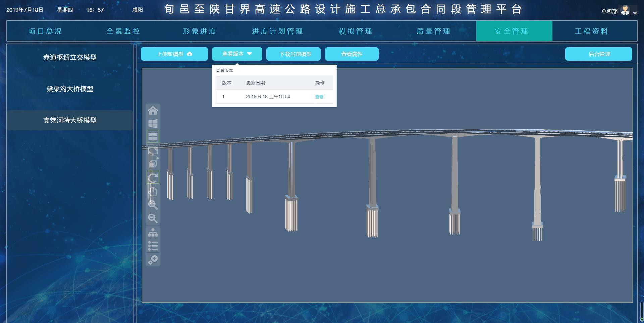644x323 pixels.
Task: Toggle the 3D cube section tool
Action: pos(153,164)
